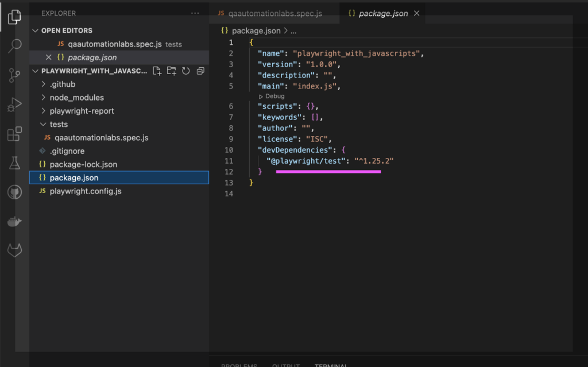Select playwright.config.js in the Explorer
588x367 pixels.
click(78, 191)
